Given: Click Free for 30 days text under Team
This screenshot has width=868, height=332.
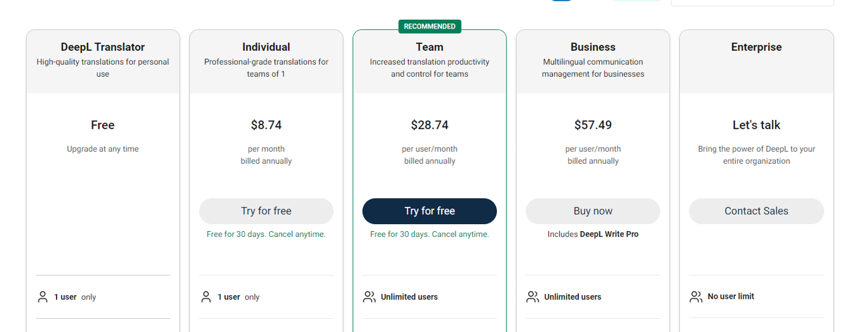Looking at the screenshot, I should 430,234.
